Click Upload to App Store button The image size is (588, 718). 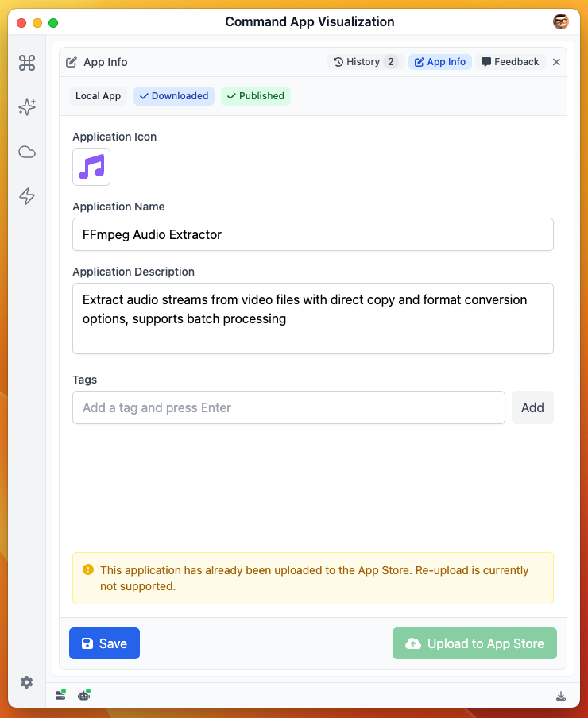(474, 643)
